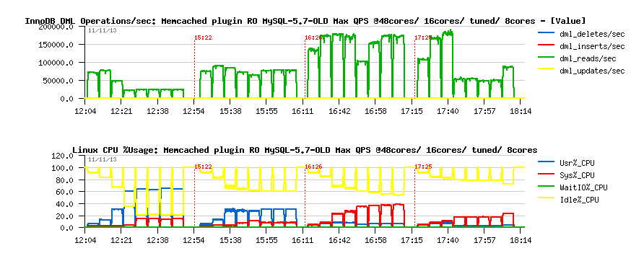Click the Linux CPU %Usage chart title
Screen dimensions: 644x261
pos(305,150)
